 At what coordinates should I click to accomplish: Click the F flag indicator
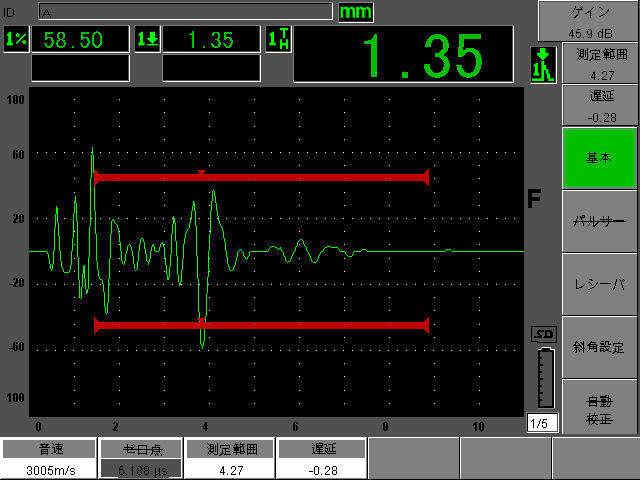click(x=534, y=199)
